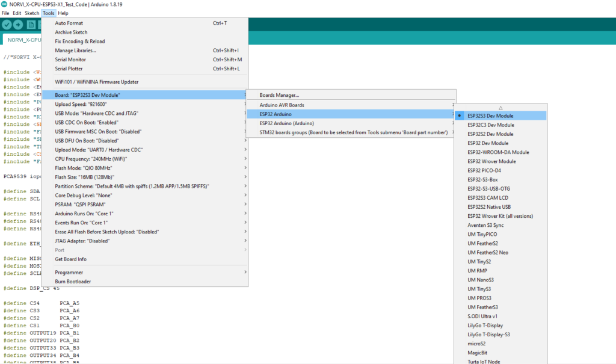Select UM FeatherS2 Neo board

coord(500,252)
